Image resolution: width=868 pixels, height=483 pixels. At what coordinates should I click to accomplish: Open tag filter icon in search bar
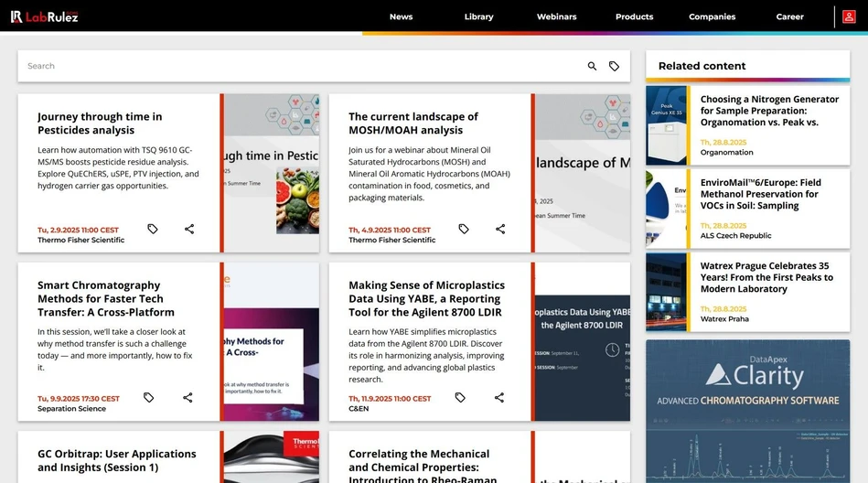point(614,66)
